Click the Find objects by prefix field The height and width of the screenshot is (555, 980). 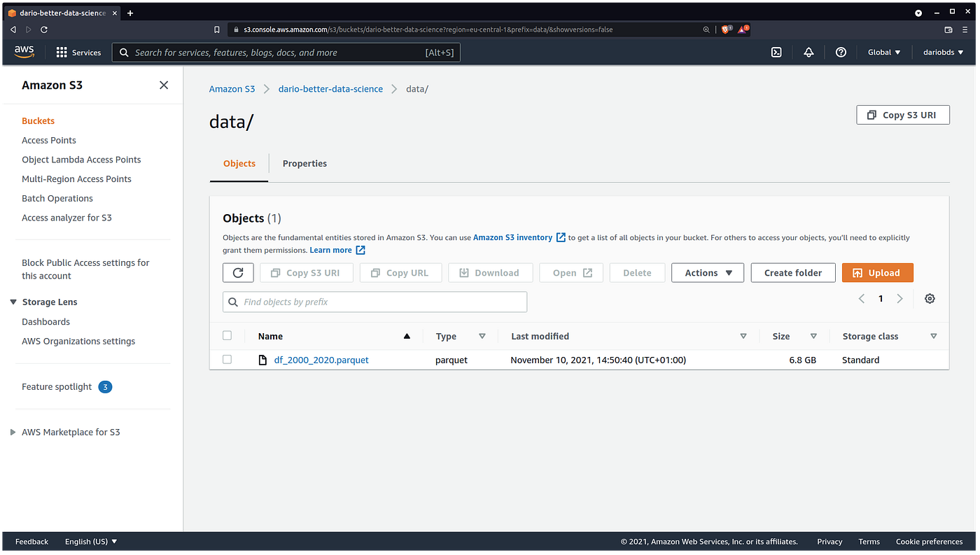click(374, 302)
